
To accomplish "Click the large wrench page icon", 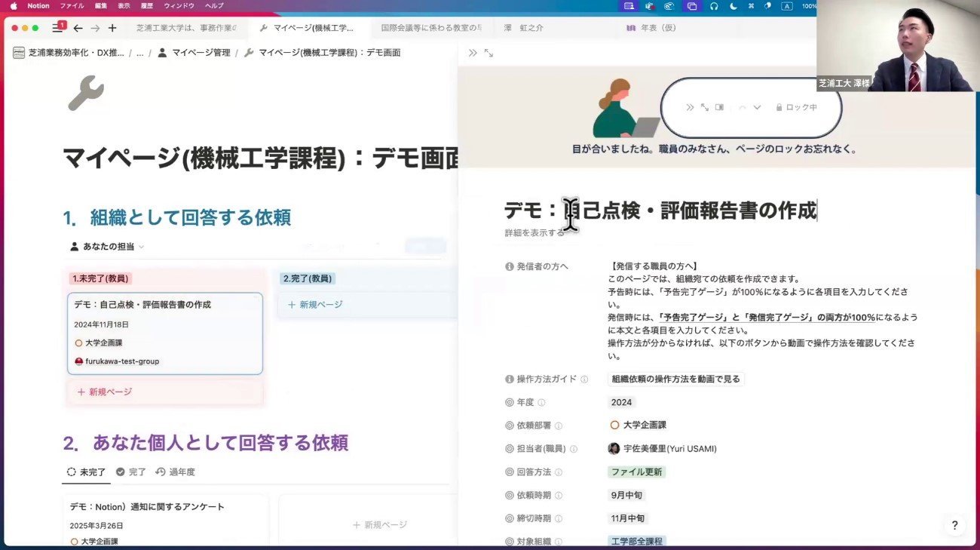I will [85, 94].
